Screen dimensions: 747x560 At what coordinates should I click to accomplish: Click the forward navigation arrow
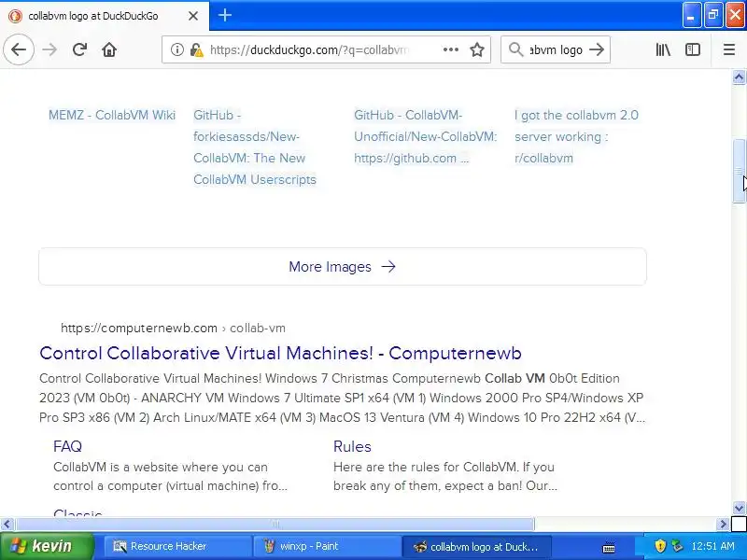pos(49,49)
